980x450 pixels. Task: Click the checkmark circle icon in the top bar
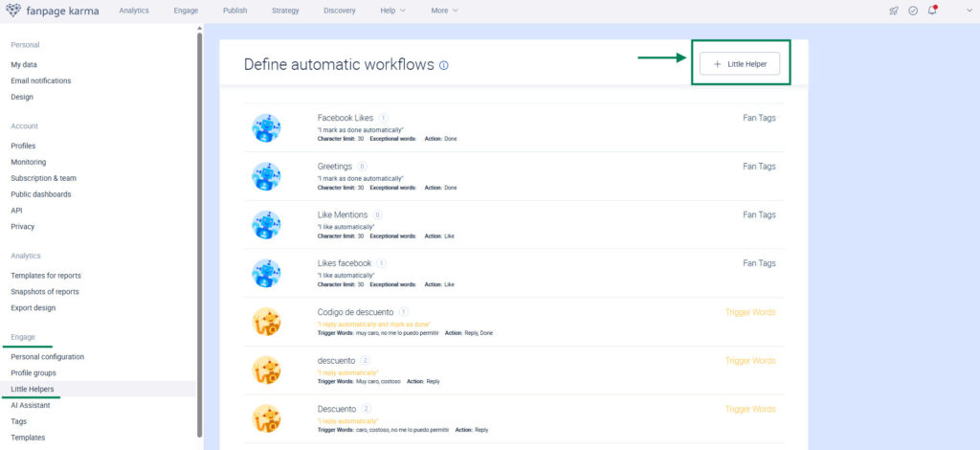(x=913, y=11)
